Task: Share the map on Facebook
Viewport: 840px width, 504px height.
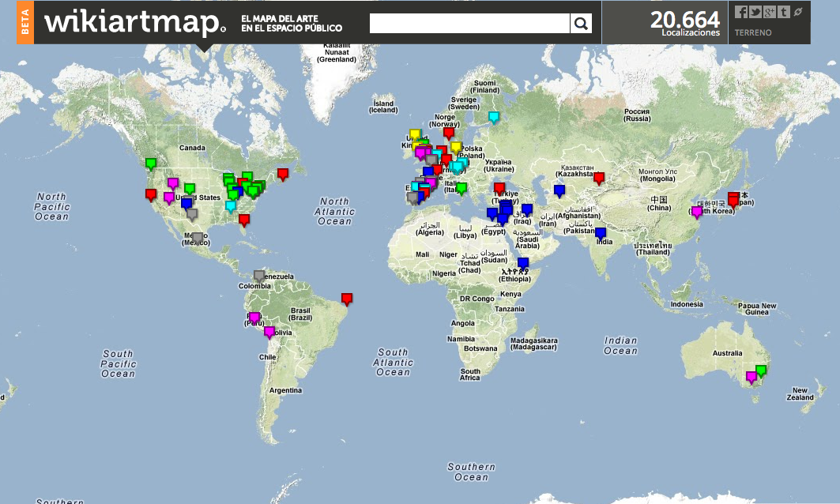Action: point(742,11)
